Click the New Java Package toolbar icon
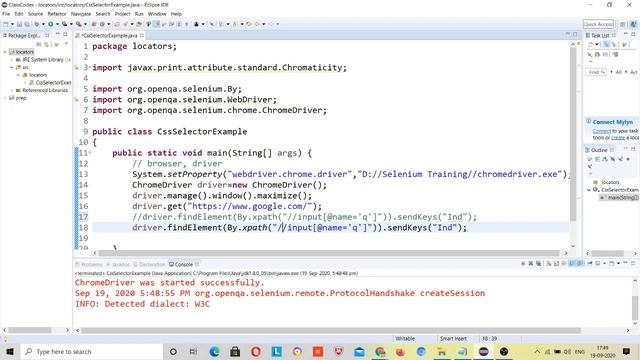Image resolution: width=640 pixels, height=360 pixels. (x=94, y=24)
